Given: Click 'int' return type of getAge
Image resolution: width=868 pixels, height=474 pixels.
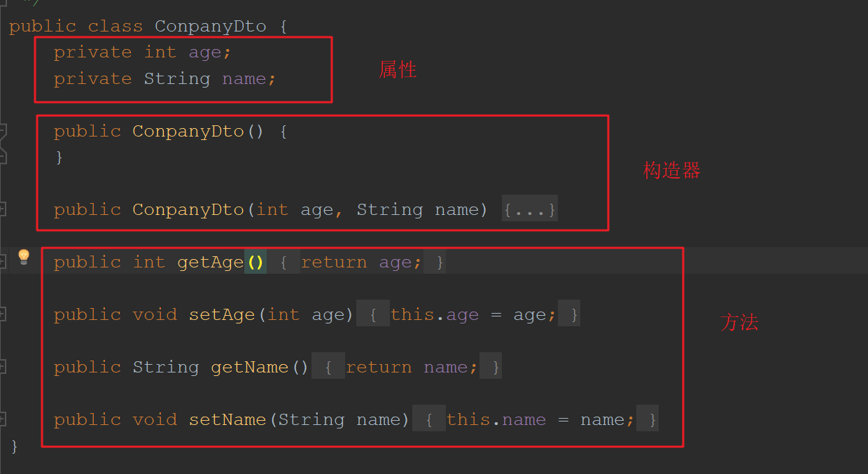Looking at the screenshot, I should coord(149,262).
